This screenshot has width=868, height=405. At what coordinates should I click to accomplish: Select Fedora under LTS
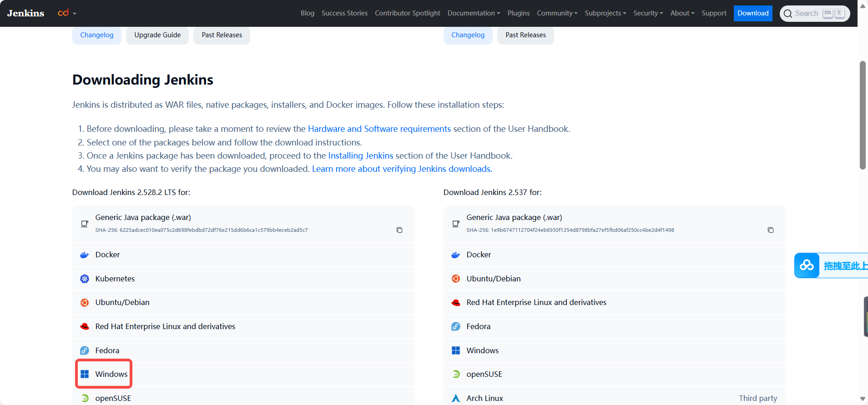243,350
